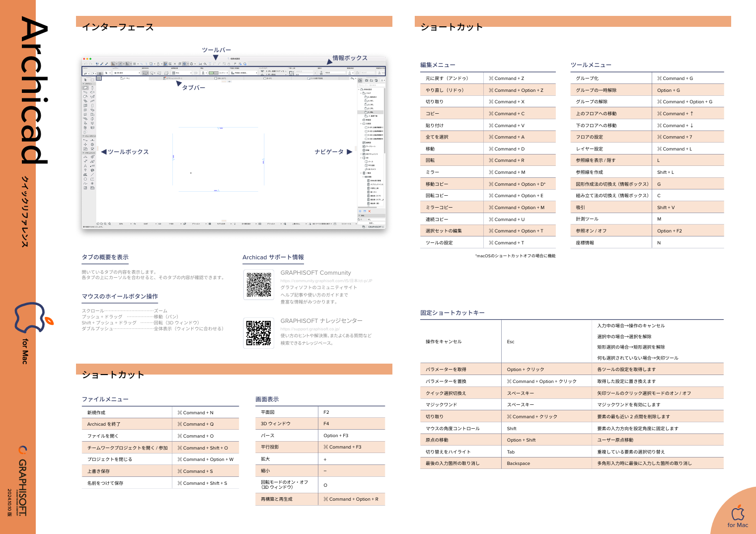Click the '⌘ Command + Z' cell for 元に戻す
The width and height of the screenshot is (756, 534).
(520, 78)
